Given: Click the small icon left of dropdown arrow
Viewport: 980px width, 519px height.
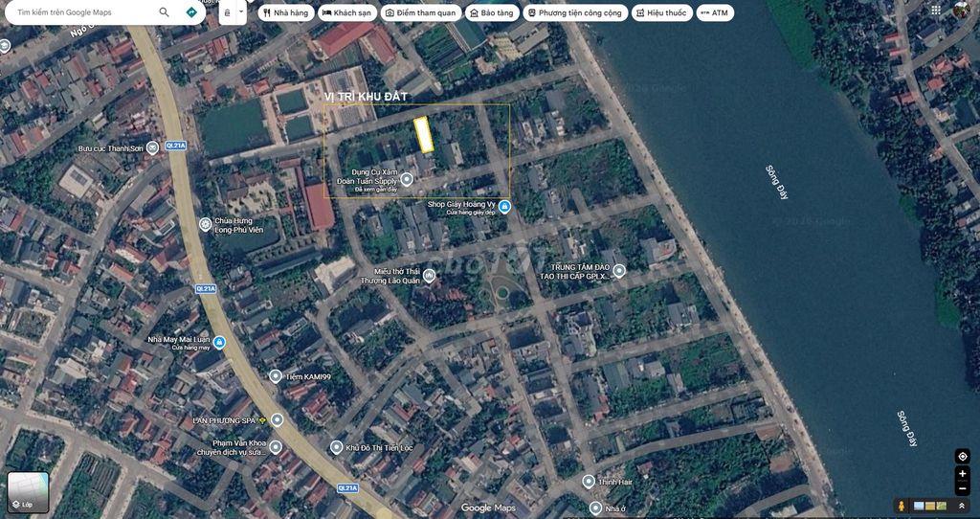Looking at the screenshot, I should point(226,12).
